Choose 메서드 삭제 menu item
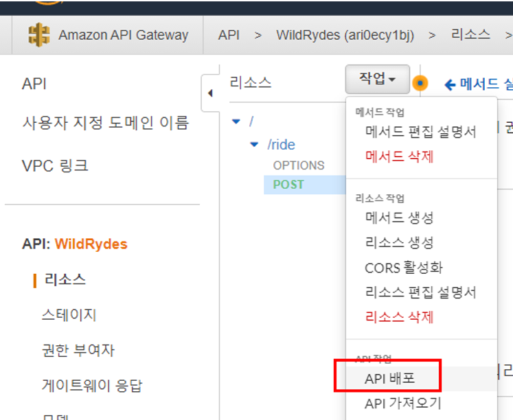 pos(400,156)
